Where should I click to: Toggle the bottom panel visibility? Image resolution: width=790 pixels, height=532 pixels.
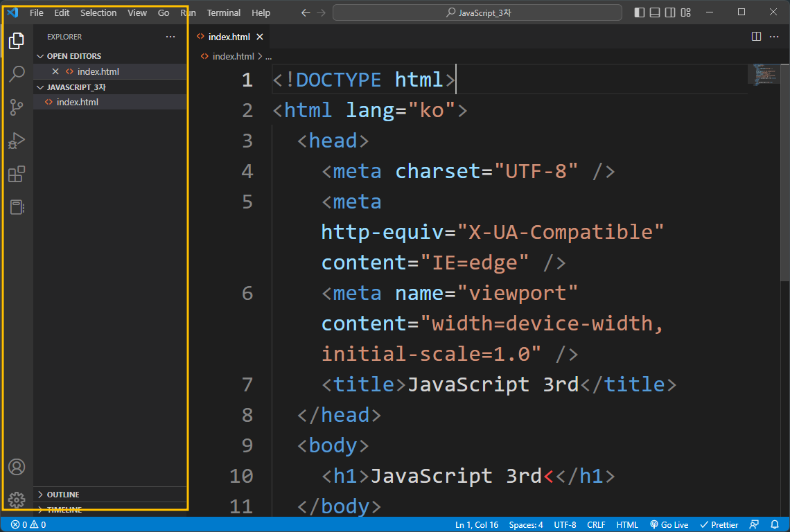coord(654,12)
